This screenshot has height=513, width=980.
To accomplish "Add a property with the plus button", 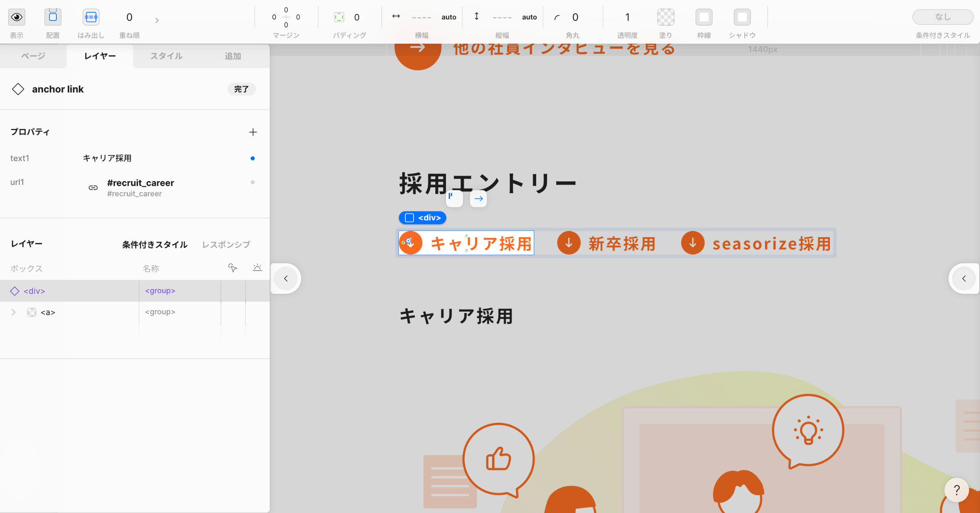I will tap(253, 132).
